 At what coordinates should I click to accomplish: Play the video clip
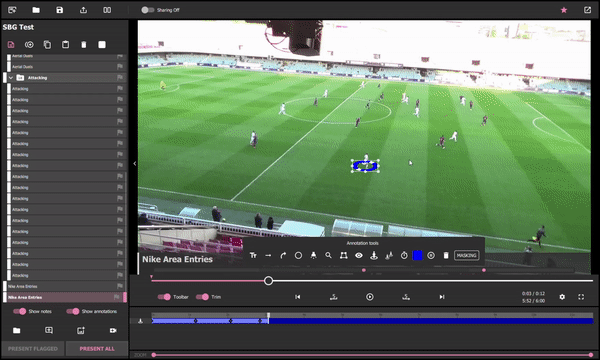click(370, 297)
